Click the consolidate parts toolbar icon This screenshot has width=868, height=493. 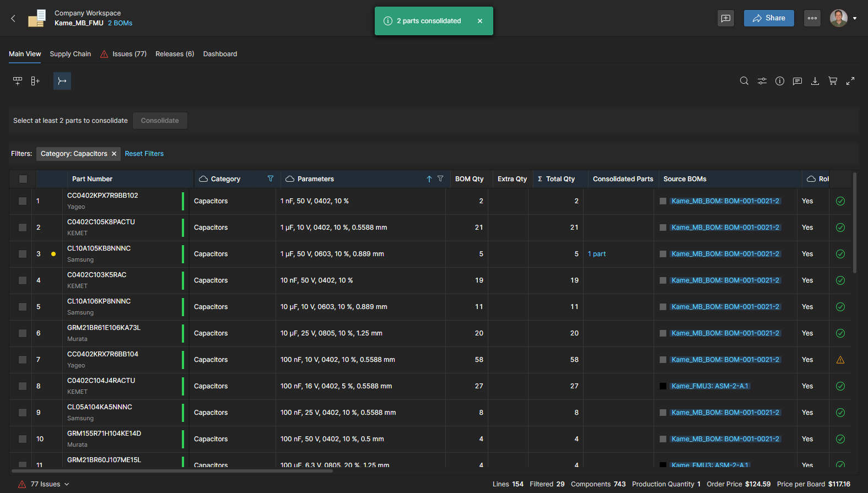coord(62,81)
